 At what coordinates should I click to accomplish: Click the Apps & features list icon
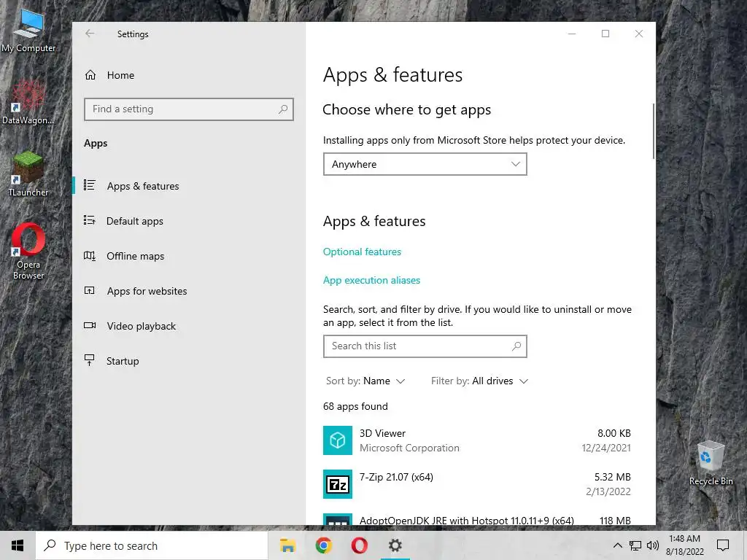point(90,185)
